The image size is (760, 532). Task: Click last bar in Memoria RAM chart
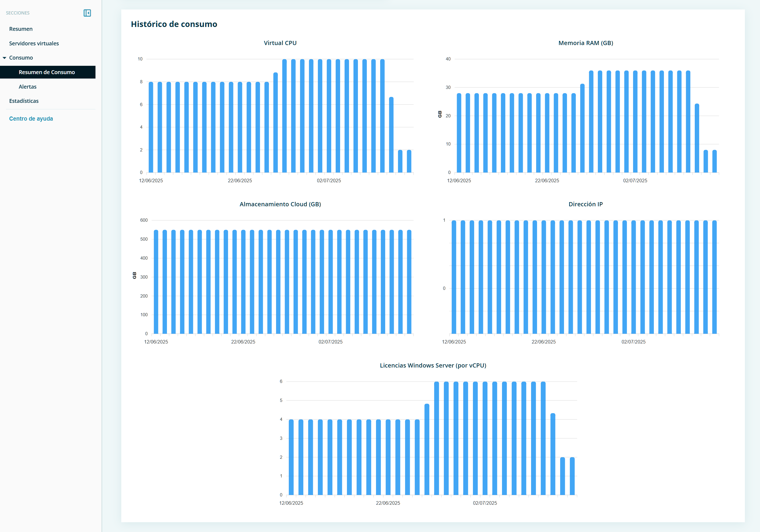point(714,162)
